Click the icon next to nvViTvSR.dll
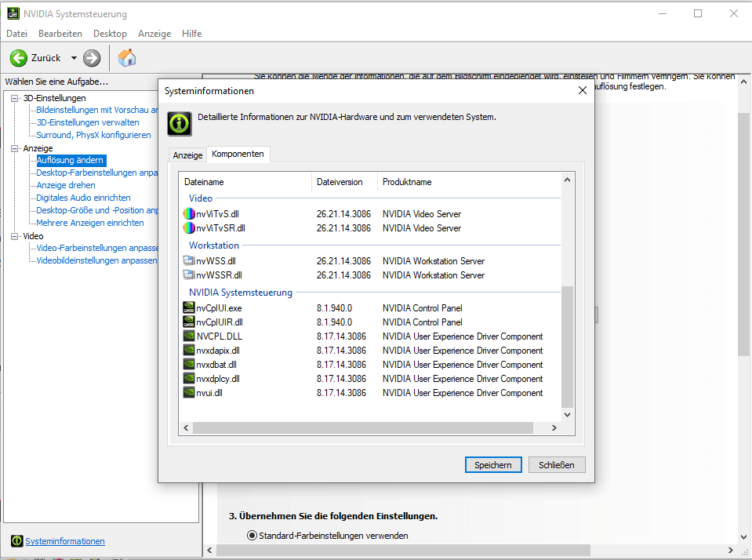Viewport: 752px width, 560px height. 189,227
